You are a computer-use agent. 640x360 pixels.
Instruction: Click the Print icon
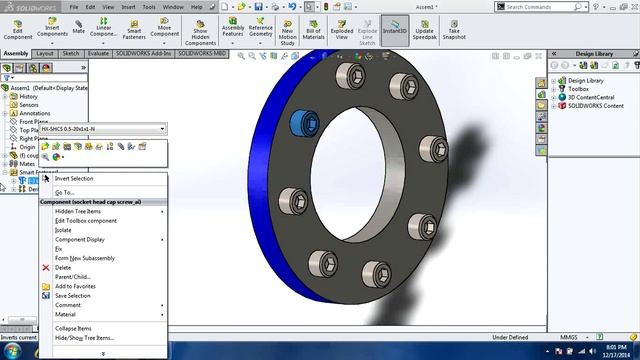275,7
